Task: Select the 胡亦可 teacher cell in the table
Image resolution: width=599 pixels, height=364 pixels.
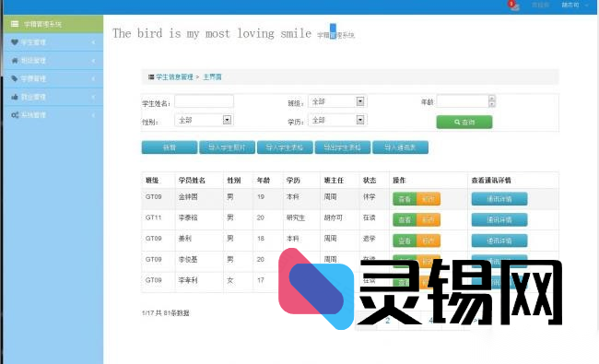Action: point(333,217)
